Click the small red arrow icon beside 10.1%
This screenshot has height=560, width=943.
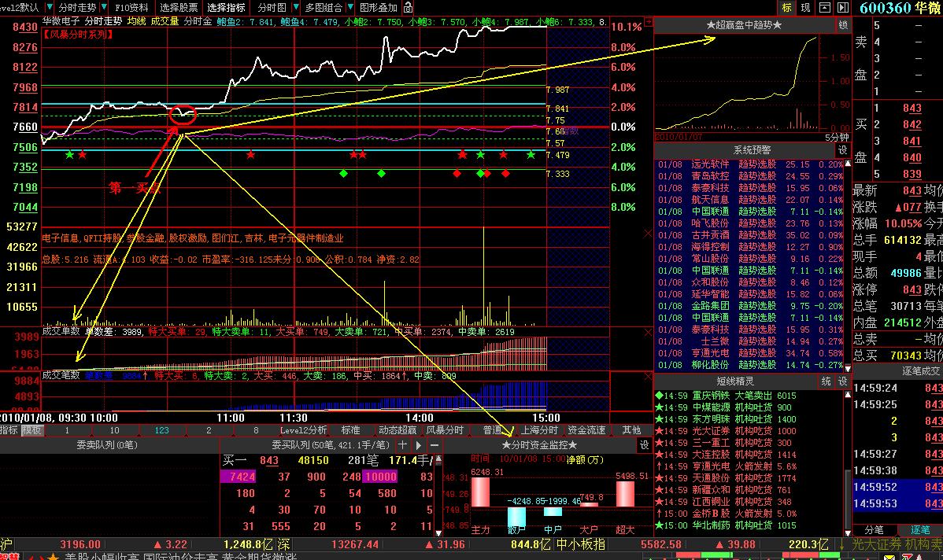(649, 22)
